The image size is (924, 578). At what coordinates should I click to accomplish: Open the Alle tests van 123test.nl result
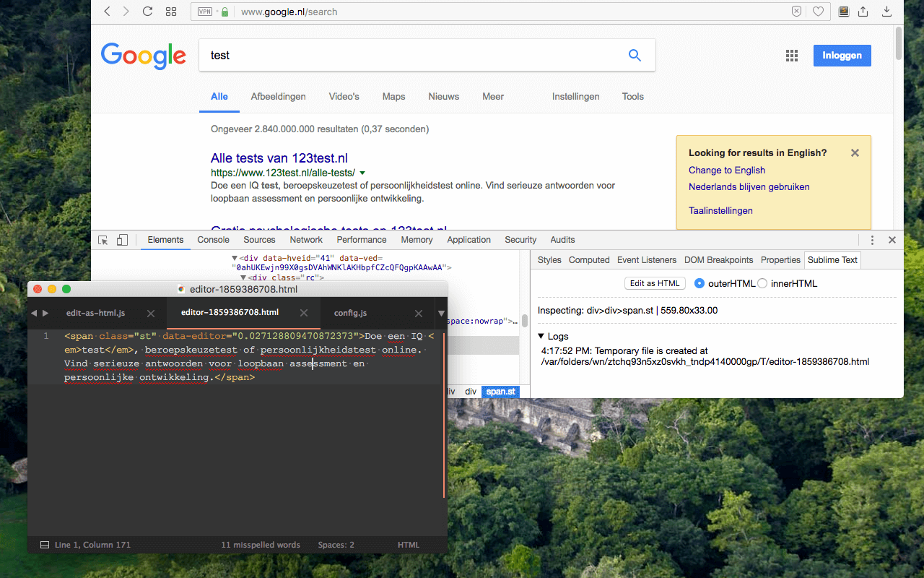pos(279,158)
